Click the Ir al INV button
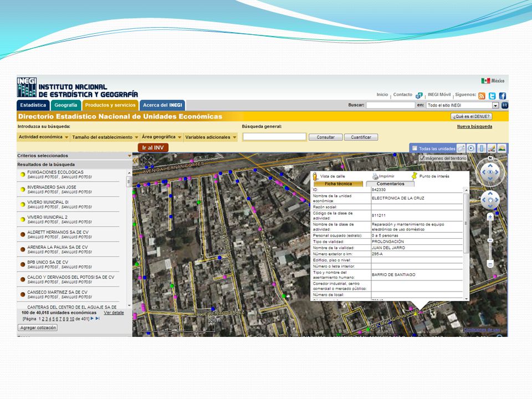 tap(153, 147)
